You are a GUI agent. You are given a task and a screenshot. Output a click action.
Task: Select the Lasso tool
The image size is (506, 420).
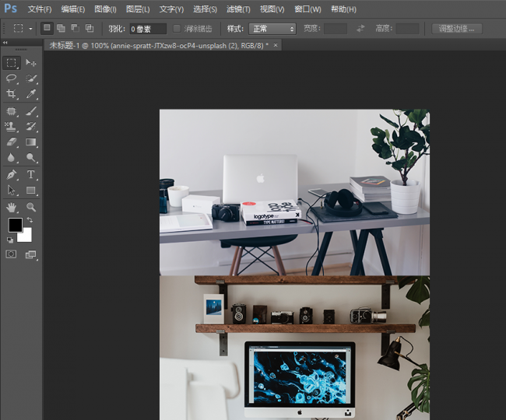(x=12, y=79)
